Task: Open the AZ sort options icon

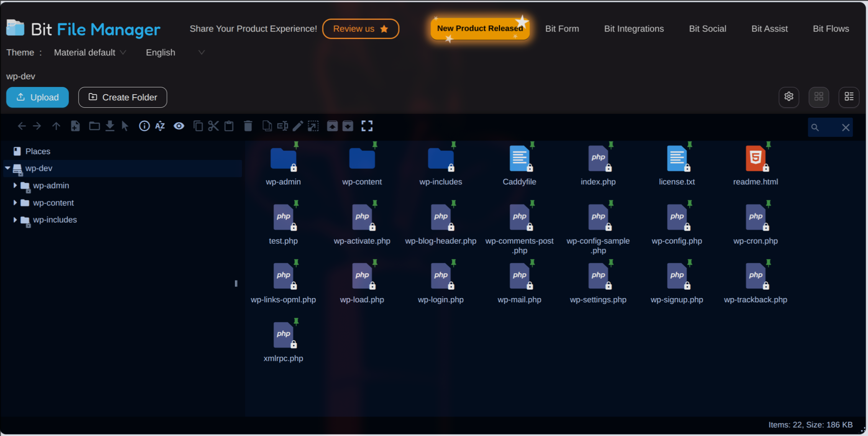Action: pyautogui.click(x=160, y=126)
